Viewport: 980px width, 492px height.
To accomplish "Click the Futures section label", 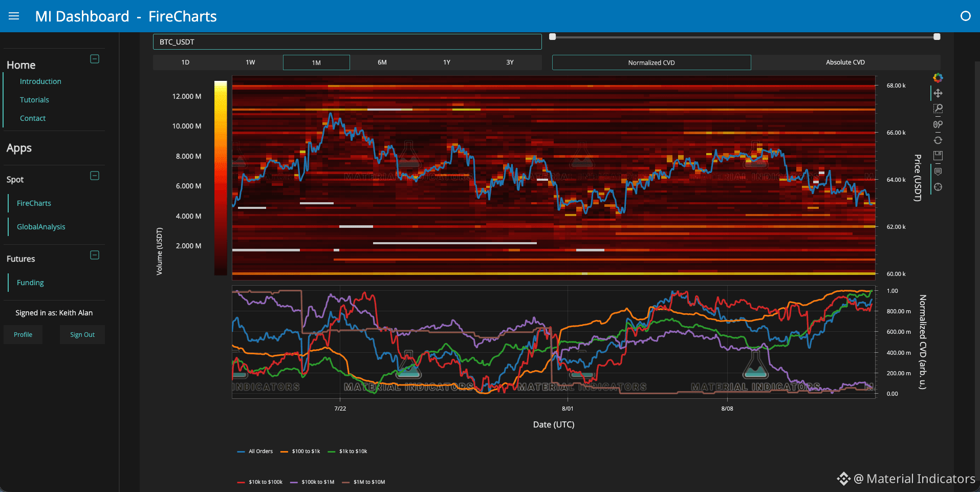I will tap(20, 259).
